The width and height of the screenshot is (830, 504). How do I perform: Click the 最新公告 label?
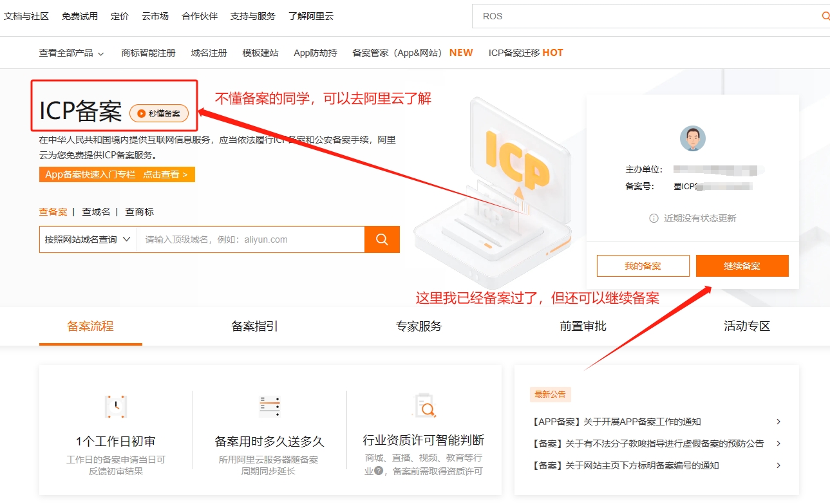tap(550, 395)
